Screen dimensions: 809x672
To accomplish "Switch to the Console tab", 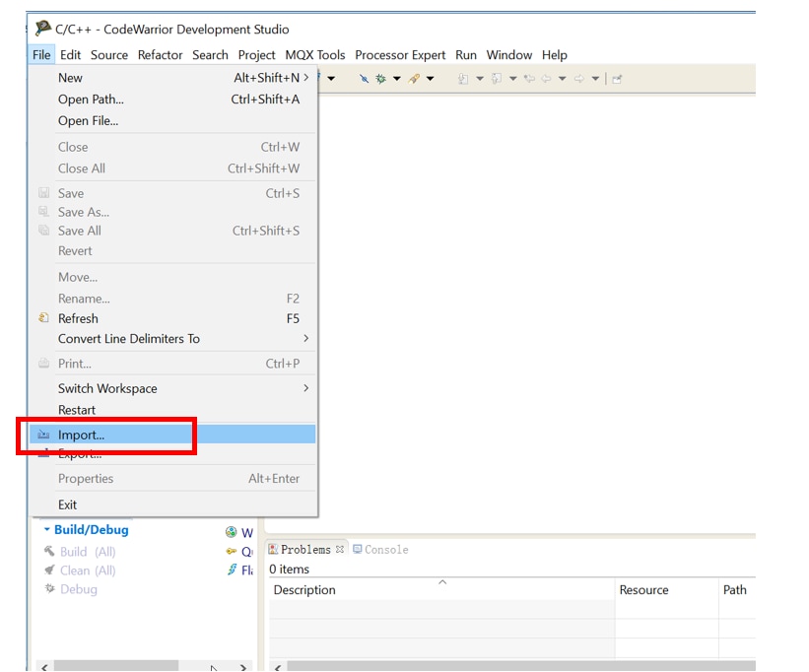I will pos(385,550).
